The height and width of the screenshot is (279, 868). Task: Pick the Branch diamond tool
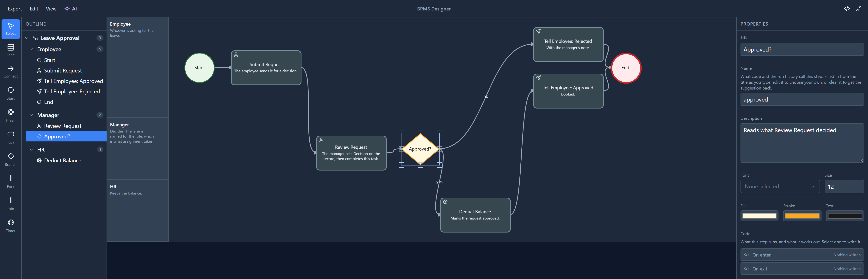point(10,159)
